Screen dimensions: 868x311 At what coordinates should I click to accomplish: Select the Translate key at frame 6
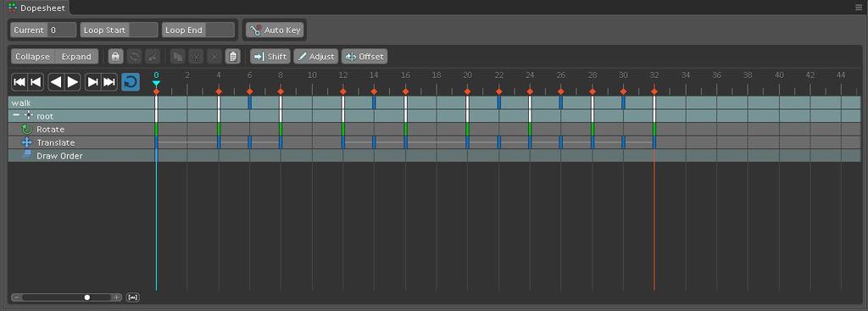tap(250, 142)
